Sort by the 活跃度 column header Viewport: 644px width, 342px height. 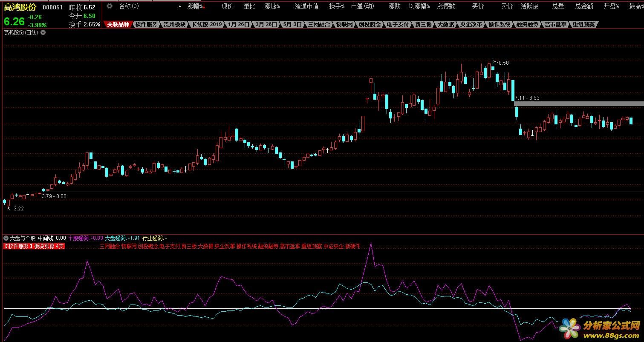click(x=529, y=6)
